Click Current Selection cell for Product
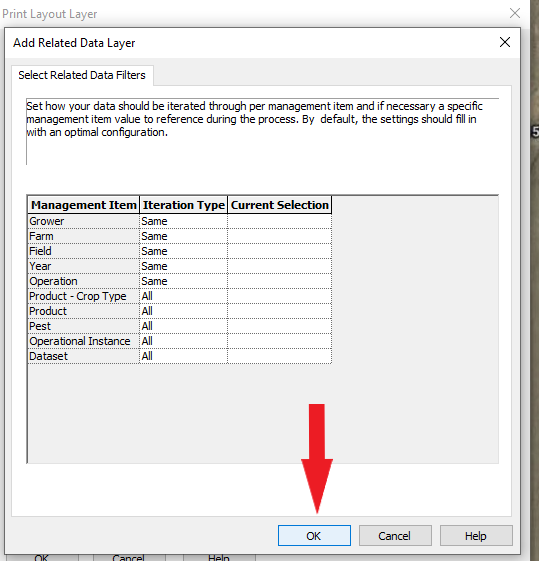 pos(279,311)
